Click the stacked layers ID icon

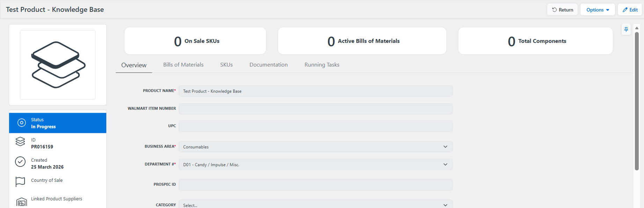coord(20,141)
